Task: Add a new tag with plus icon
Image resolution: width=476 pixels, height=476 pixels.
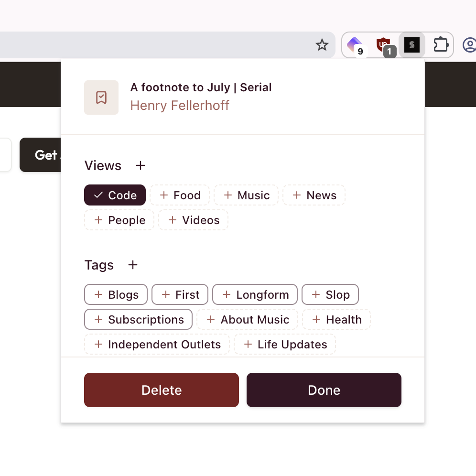Action: tap(133, 265)
